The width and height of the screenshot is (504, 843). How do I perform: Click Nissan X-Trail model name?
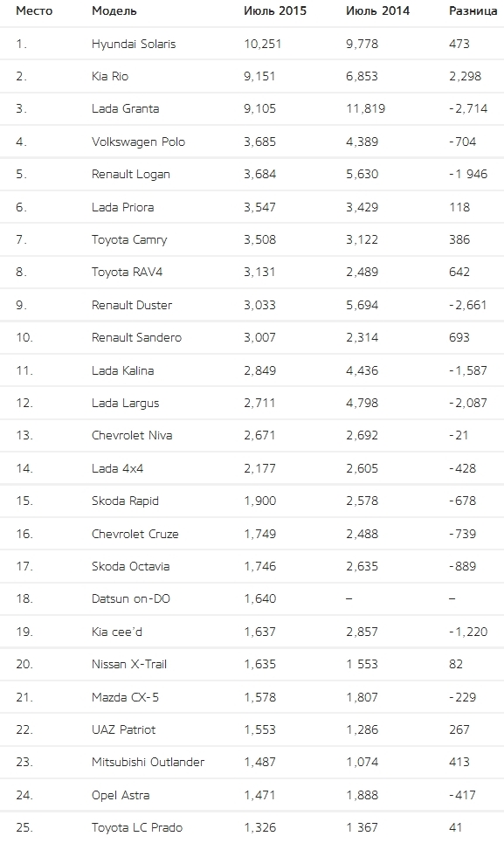(x=129, y=665)
